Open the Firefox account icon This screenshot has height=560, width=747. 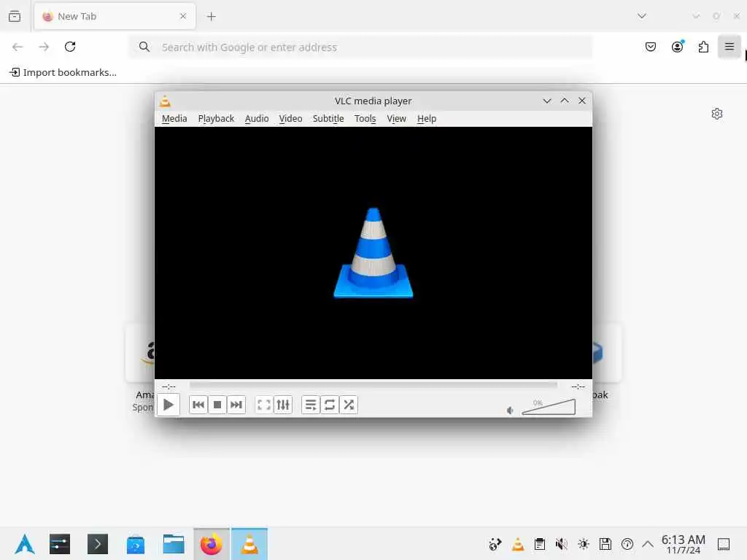tap(678, 47)
